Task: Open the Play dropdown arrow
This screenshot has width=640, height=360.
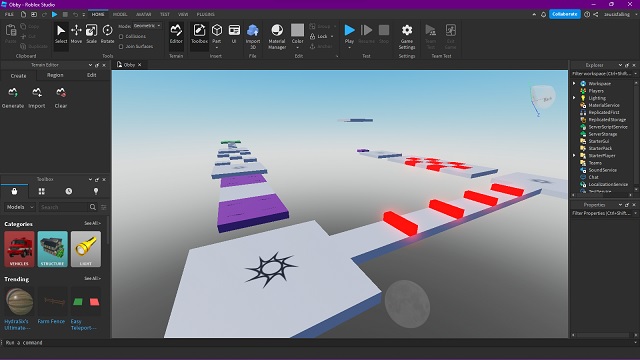Action: [349, 47]
